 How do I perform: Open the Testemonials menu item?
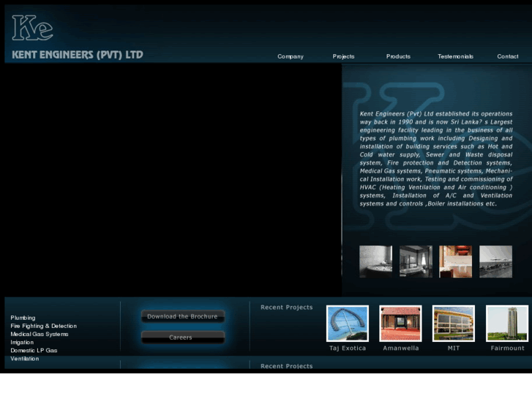pos(455,56)
